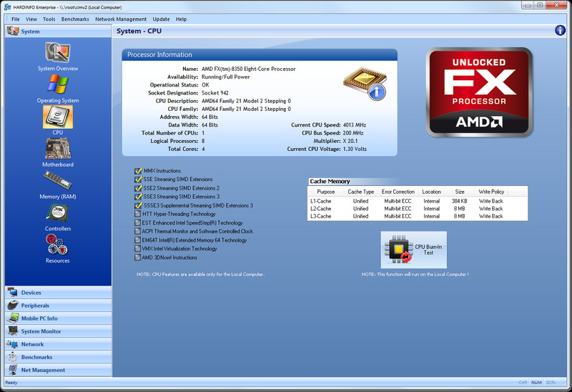Viewport: 572px width, 392px height.
Task: Expand the Devices sidebar section
Action: (59, 293)
